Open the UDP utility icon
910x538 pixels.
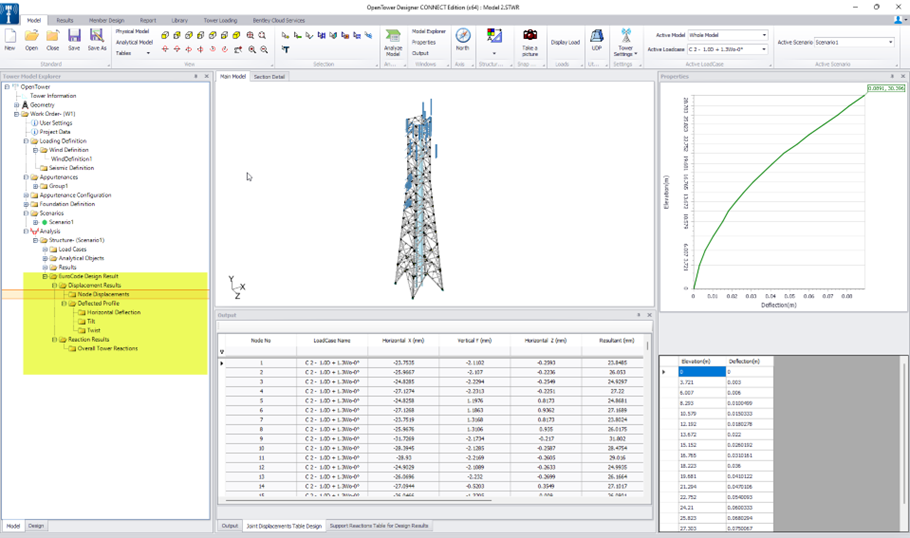coord(597,38)
